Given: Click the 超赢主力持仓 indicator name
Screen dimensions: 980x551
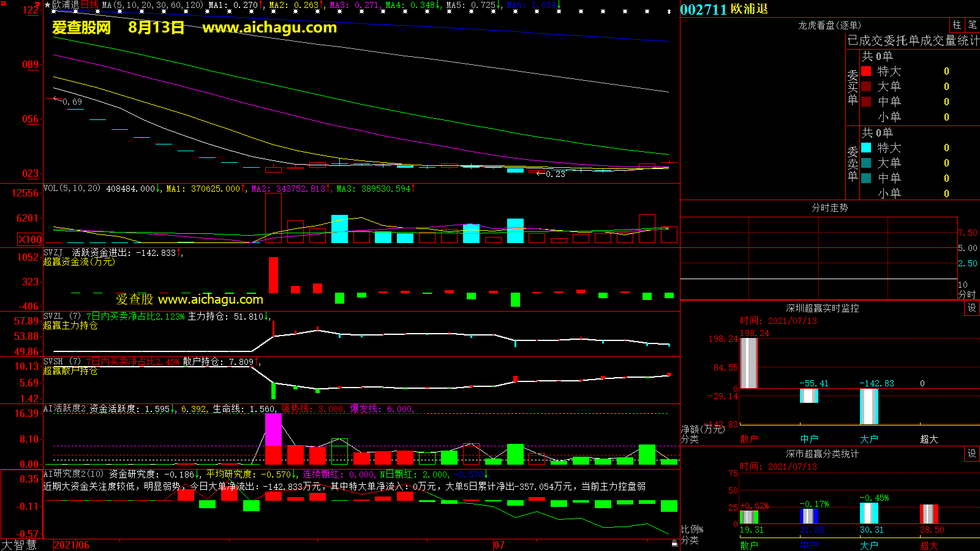Looking at the screenshot, I should (x=70, y=325).
